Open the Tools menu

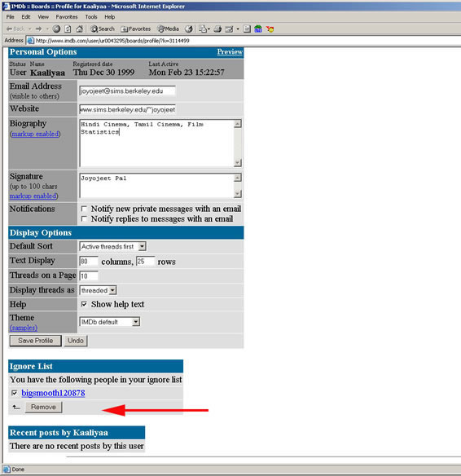click(91, 17)
